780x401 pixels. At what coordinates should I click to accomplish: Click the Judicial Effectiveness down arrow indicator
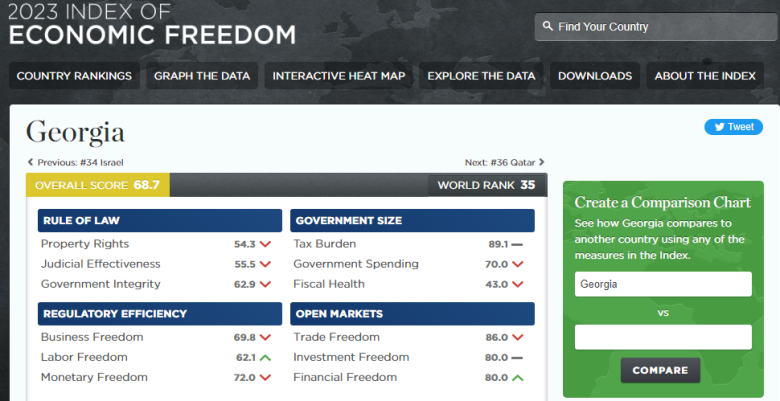click(x=265, y=264)
